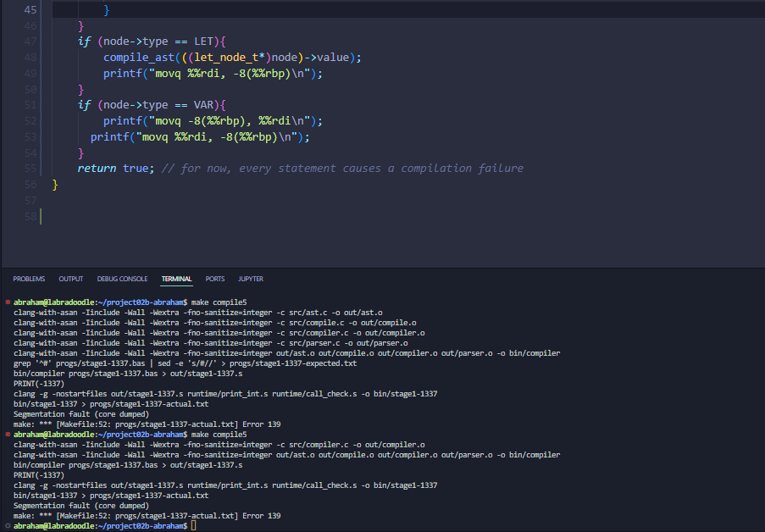Click line number 51 in the gutter
765x532 pixels.
(x=30, y=105)
